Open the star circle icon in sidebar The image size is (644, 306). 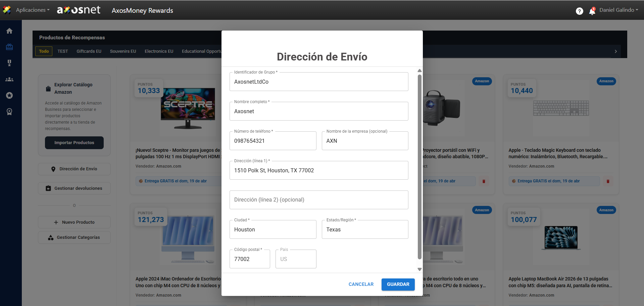(x=9, y=95)
